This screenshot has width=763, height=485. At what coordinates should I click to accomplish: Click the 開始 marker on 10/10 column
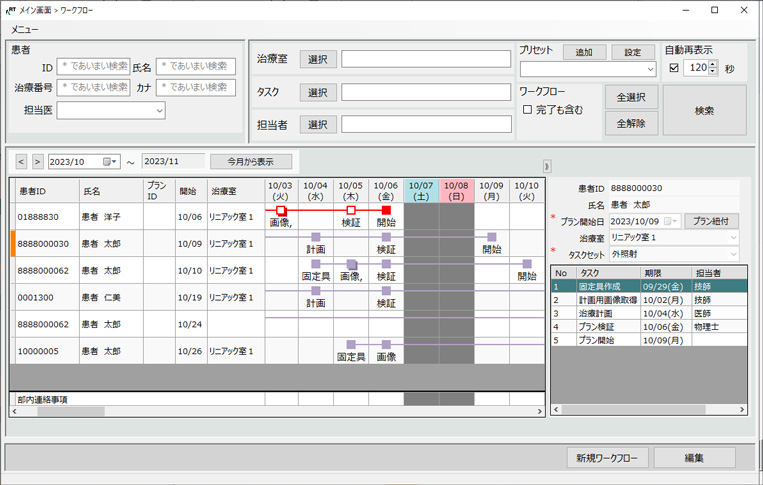tap(527, 264)
